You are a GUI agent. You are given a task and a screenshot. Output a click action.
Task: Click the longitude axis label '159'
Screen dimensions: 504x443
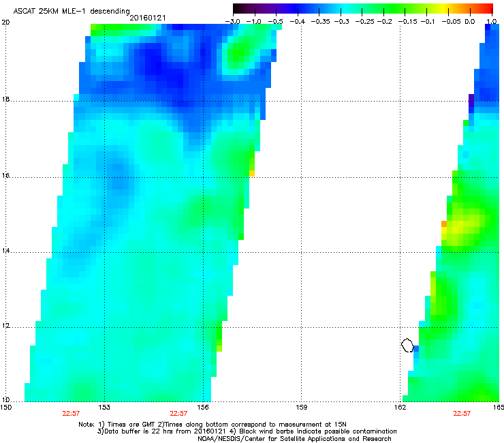(301, 408)
